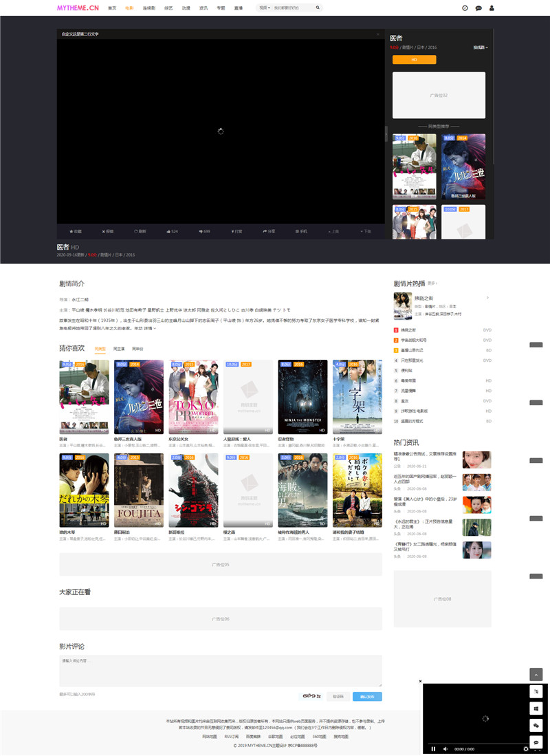Screen dimensions: 550x756
Task: Mute the mini player volume
Action: pyautogui.click(x=445, y=748)
